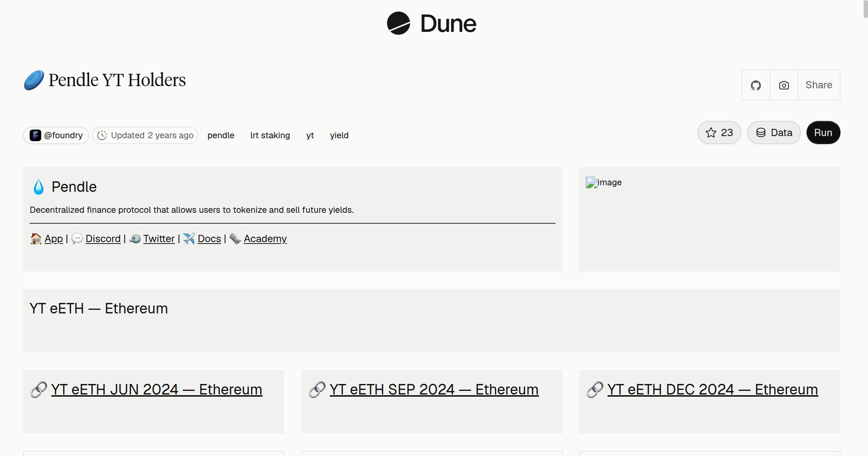The width and height of the screenshot is (868, 456).
Task: Click chain icon beside YT eETH JUN 2024
Action: (x=39, y=390)
